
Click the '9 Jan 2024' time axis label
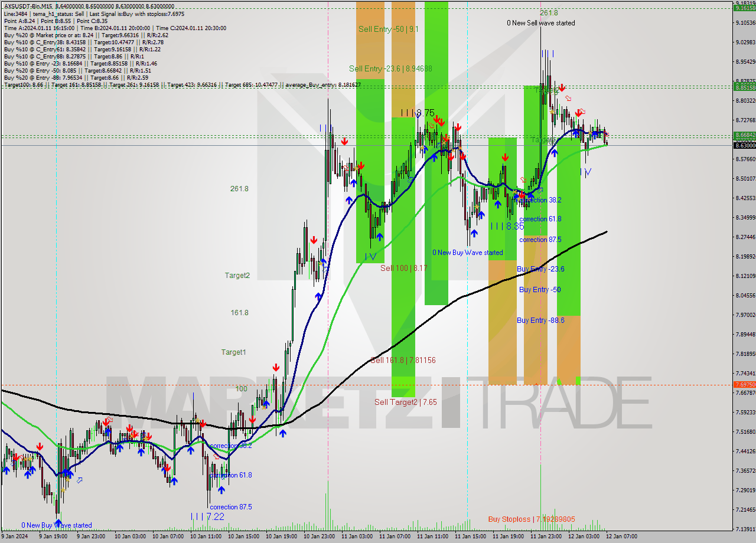16,537
